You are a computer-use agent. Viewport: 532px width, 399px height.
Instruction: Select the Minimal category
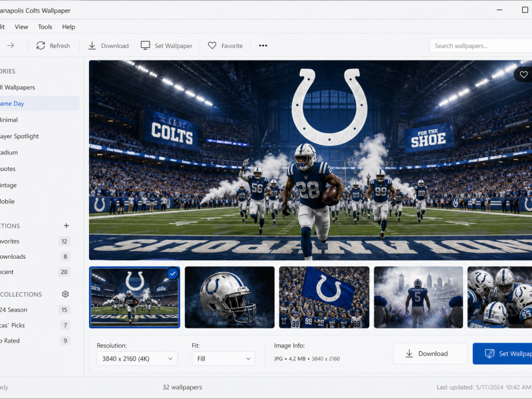(40, 120)
